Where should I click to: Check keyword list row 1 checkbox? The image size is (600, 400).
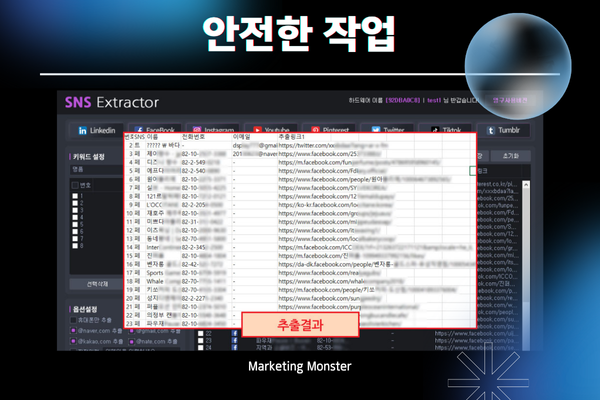pos(75,196)
